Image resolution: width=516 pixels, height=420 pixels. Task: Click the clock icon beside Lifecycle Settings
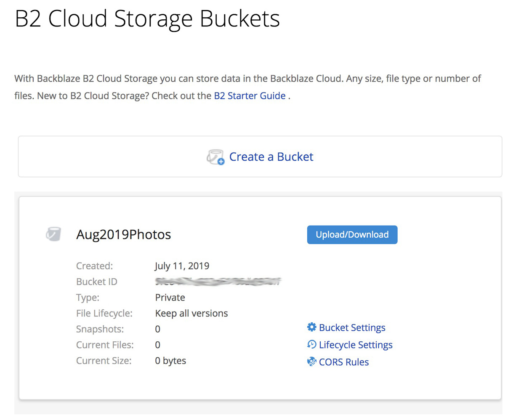point(311,344)
